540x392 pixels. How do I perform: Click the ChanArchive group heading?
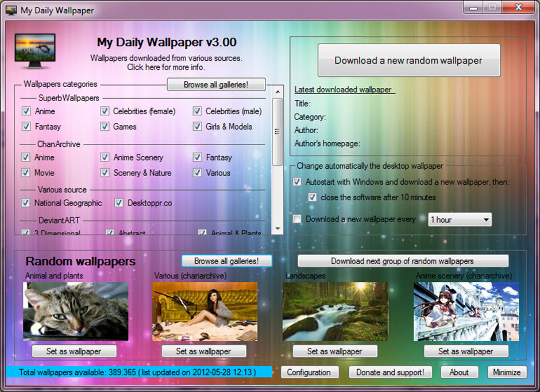click(59, 144)
